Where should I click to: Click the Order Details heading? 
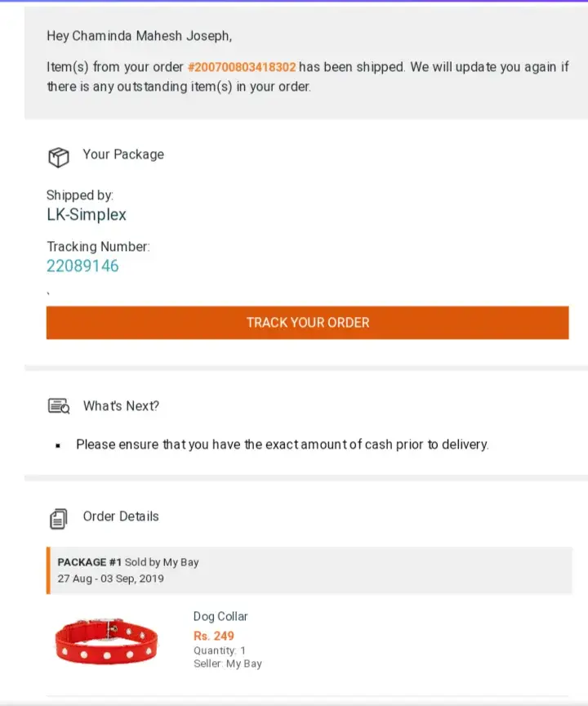(121, 516)
